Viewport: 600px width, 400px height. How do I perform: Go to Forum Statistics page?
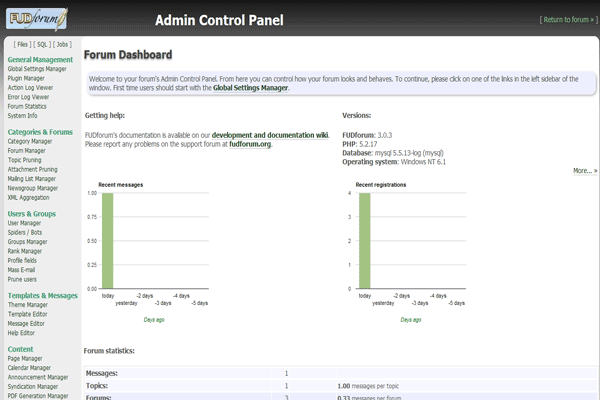click(27, 106)
